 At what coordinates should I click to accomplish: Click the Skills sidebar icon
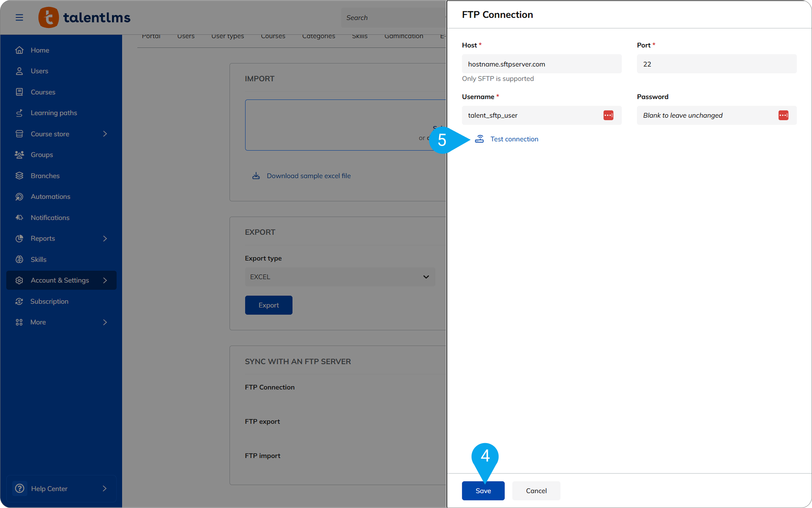[19, 259]
